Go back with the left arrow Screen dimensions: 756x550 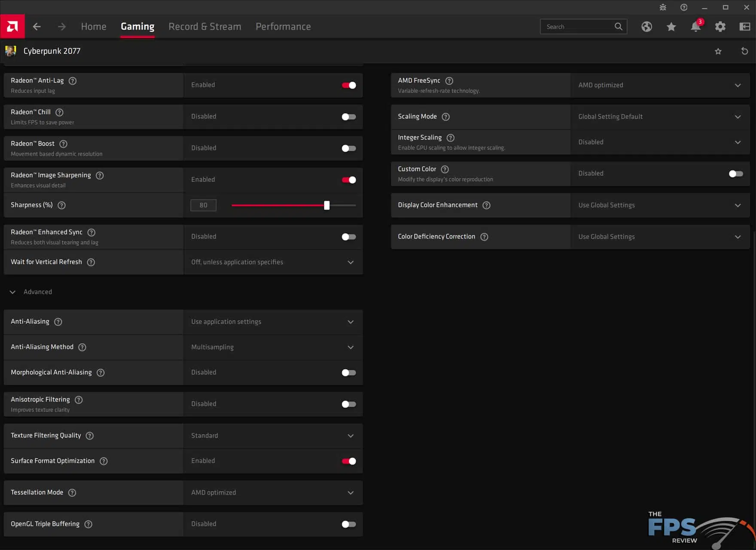point(37,27)
